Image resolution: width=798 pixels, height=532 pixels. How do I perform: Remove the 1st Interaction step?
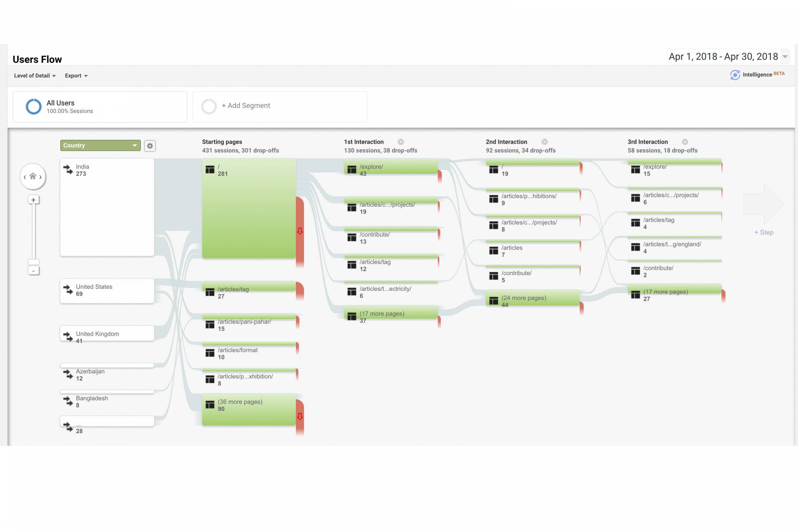[x=400, y=142]
